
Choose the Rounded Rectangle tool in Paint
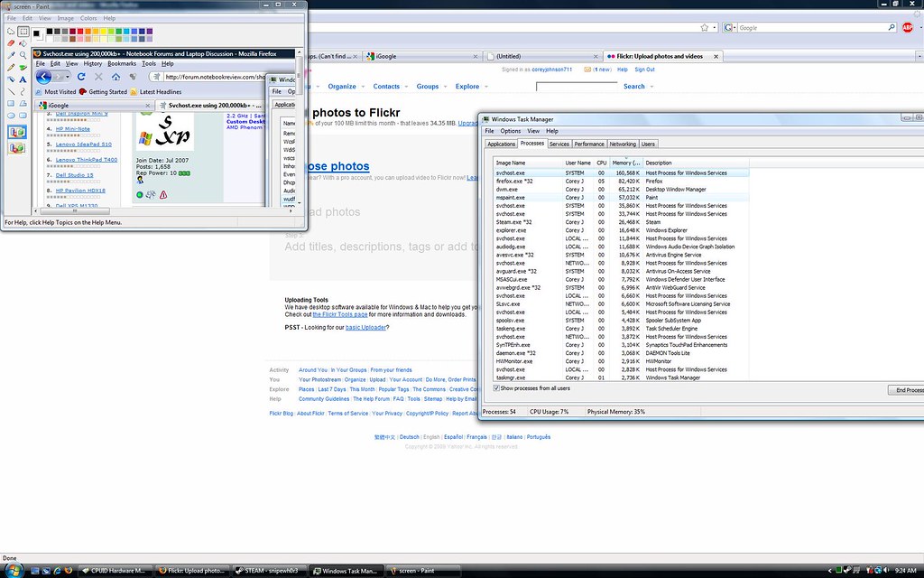pyautogui.click(x=23, y=116)
